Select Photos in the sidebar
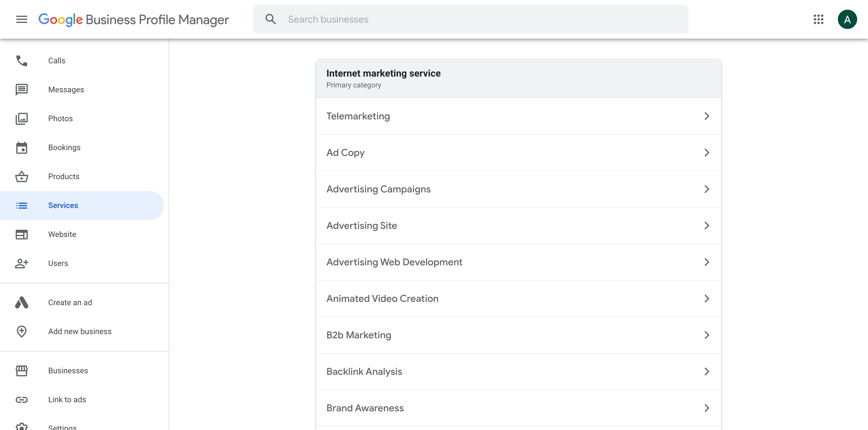 click(x=60, y=119)
